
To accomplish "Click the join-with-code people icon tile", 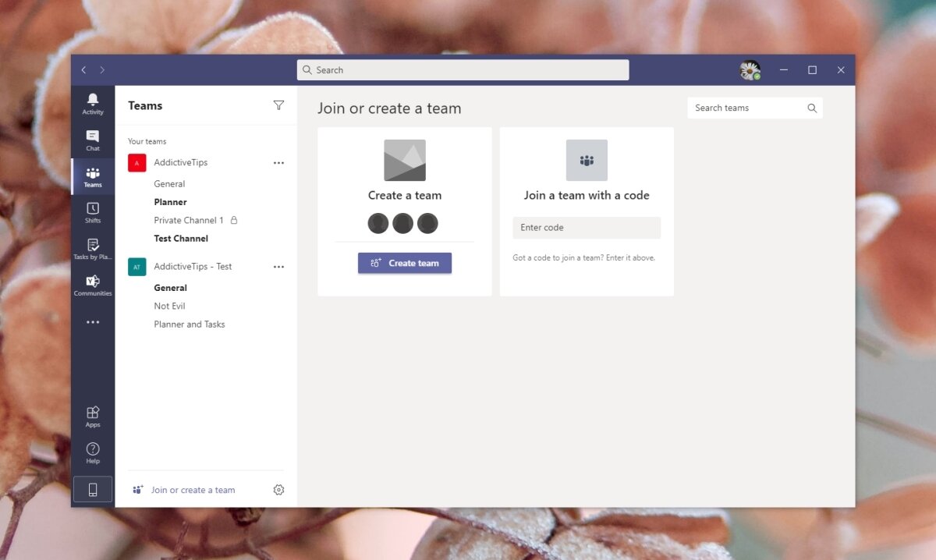I will click(x=587, y=161).
